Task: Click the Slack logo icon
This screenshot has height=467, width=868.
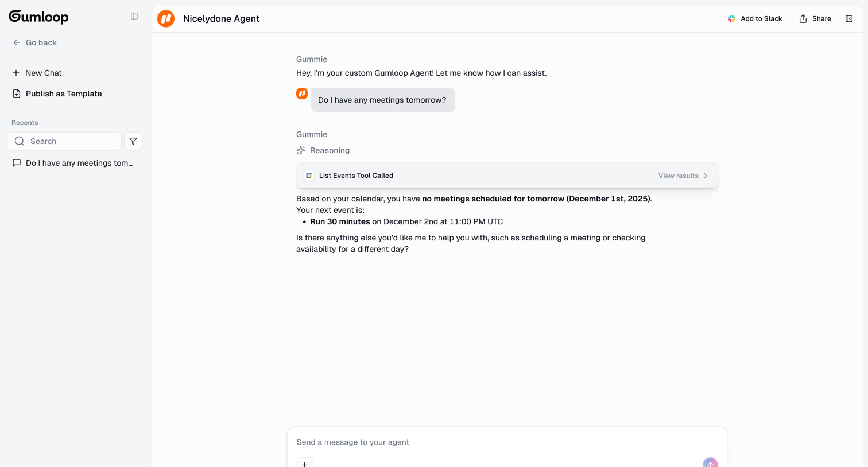Action: 731,19
